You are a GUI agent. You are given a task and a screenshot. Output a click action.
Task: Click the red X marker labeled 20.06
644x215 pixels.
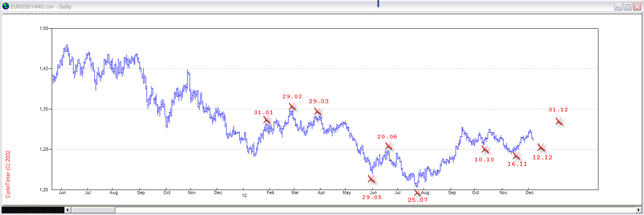[388, 146]
